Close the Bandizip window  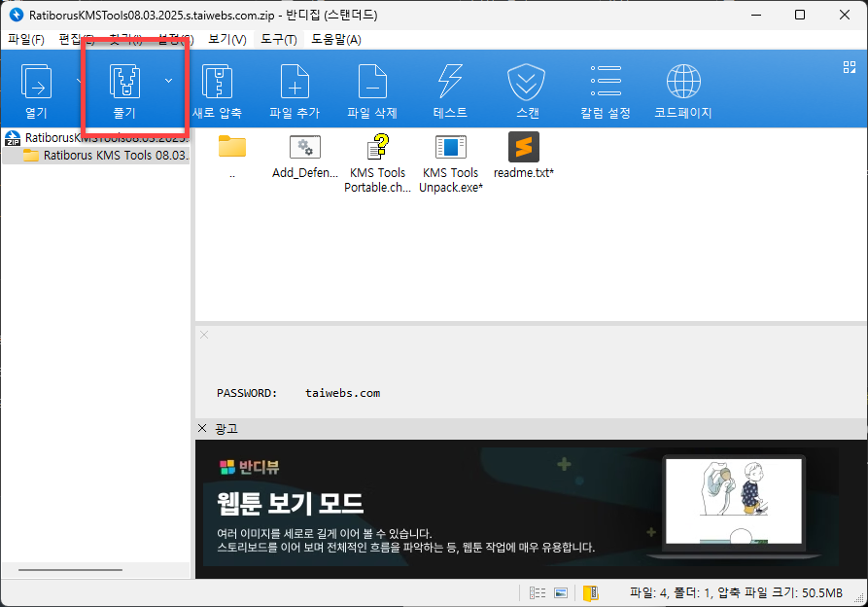pos(845,15)
